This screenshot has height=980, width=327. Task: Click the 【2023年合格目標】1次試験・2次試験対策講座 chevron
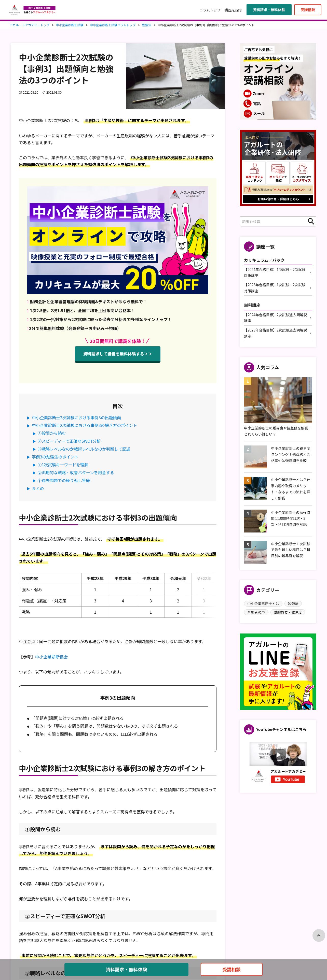coord(310,288)
